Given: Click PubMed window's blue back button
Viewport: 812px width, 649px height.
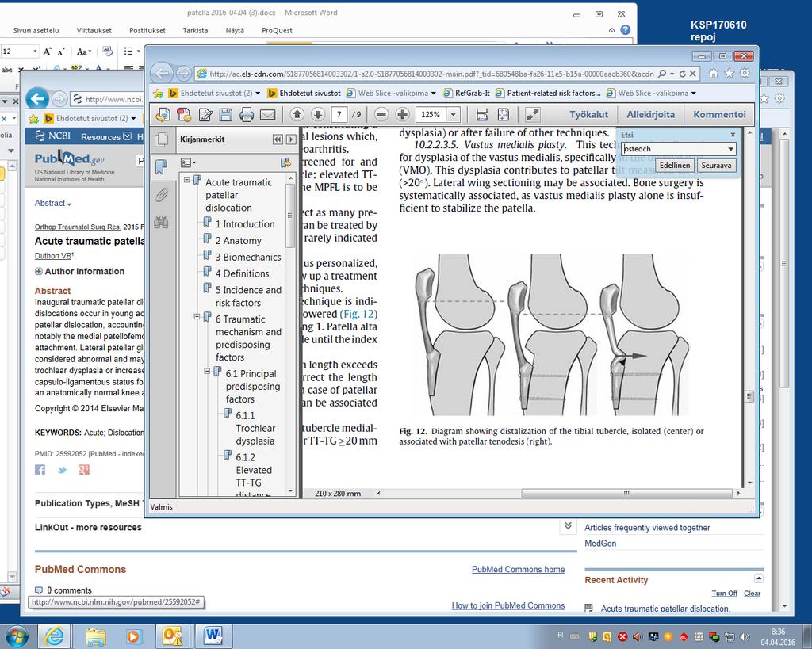Looking at the screenshot, I should pos(37,98).
